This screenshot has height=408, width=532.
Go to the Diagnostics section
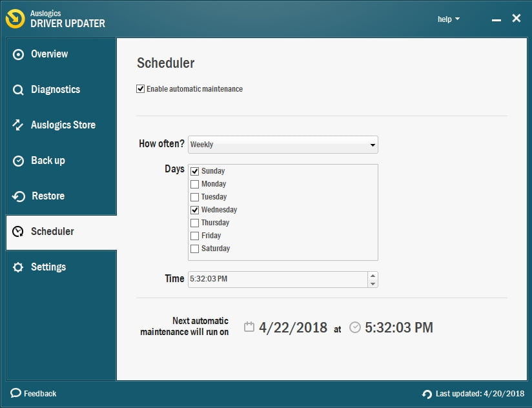pyautogui.click(x=61, y=90)
